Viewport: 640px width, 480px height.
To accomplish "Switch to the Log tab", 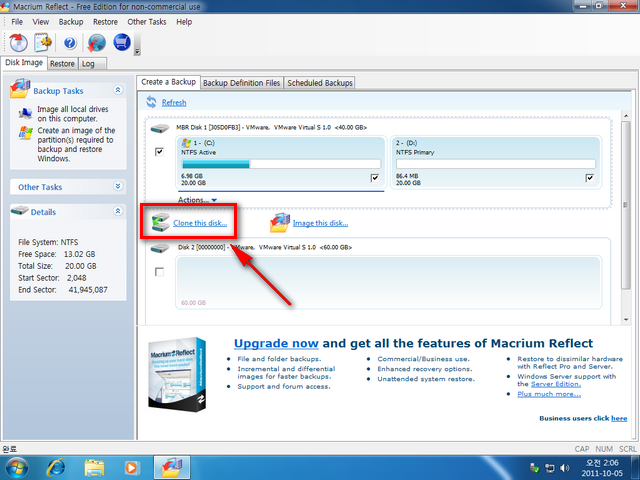I will [92, 64].
